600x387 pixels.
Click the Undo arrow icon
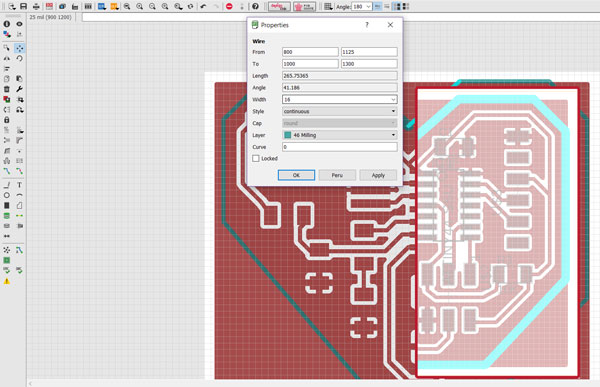[x=203, y=6]
